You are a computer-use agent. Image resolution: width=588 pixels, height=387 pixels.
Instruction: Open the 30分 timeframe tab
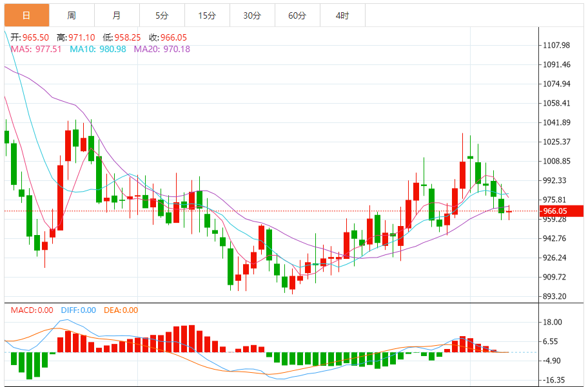252,15
